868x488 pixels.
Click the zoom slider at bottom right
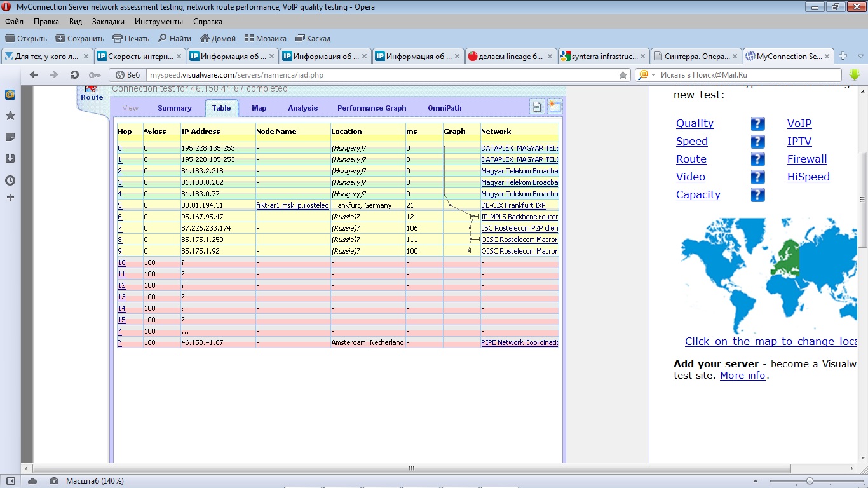(809, 481)
